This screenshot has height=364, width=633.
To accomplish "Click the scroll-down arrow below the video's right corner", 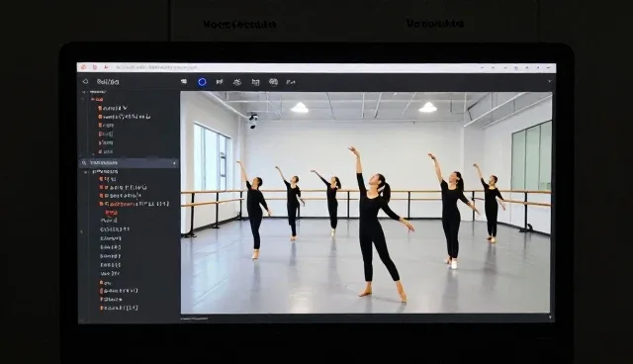I will tap(550, 318).
